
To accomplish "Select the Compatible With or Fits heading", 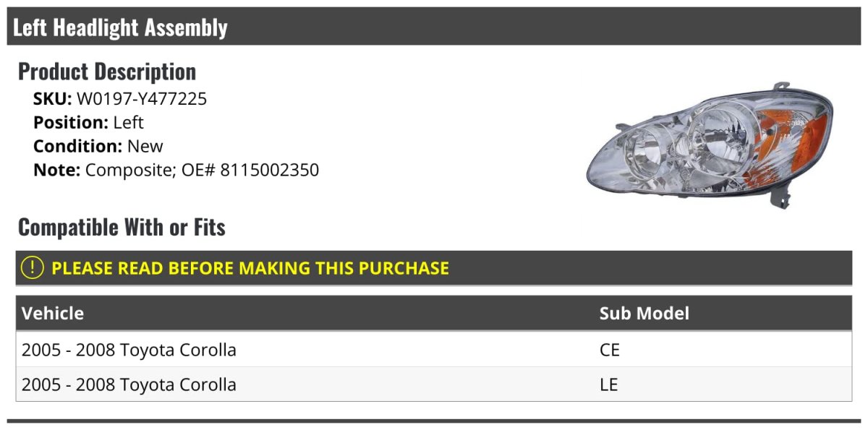I will point(122,228).
